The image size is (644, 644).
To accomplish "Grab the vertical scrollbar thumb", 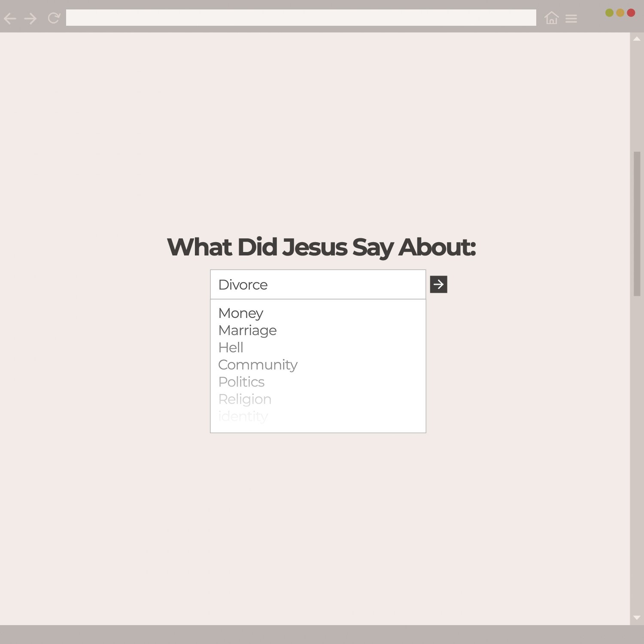I will coord(637,224).
